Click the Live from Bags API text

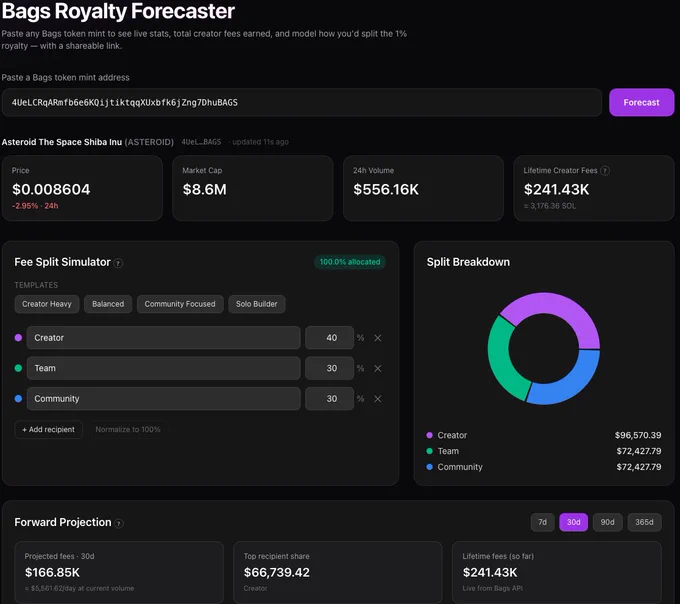point(492,588)
